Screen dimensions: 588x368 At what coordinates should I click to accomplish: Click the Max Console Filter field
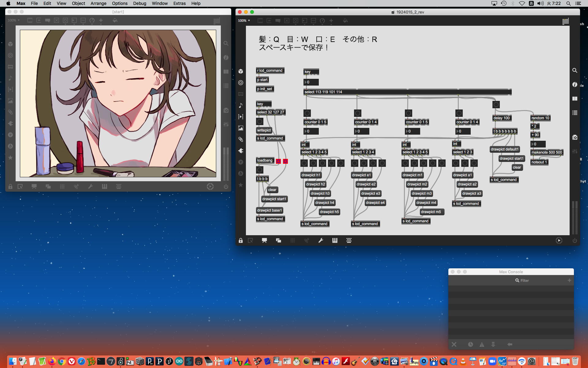[x=524, y=280]
